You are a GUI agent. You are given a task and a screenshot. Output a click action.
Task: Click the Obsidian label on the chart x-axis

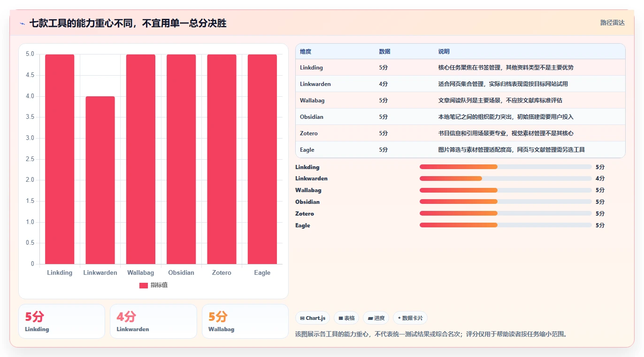point(181,273)
